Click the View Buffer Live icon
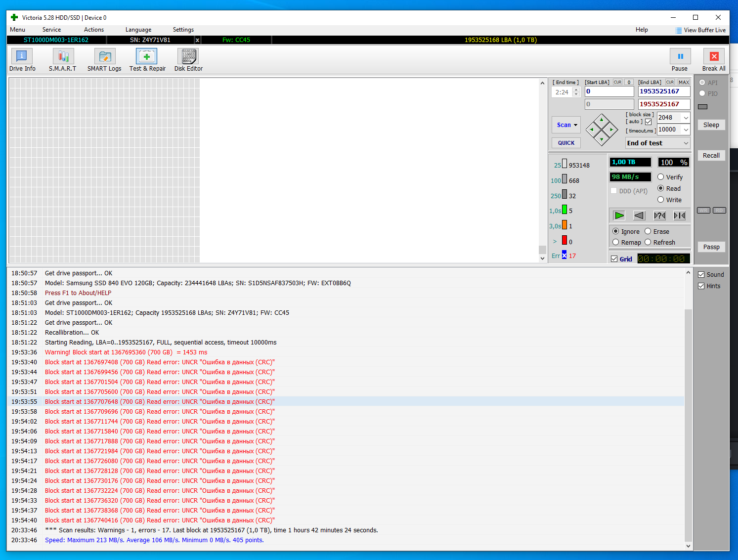 679,30
